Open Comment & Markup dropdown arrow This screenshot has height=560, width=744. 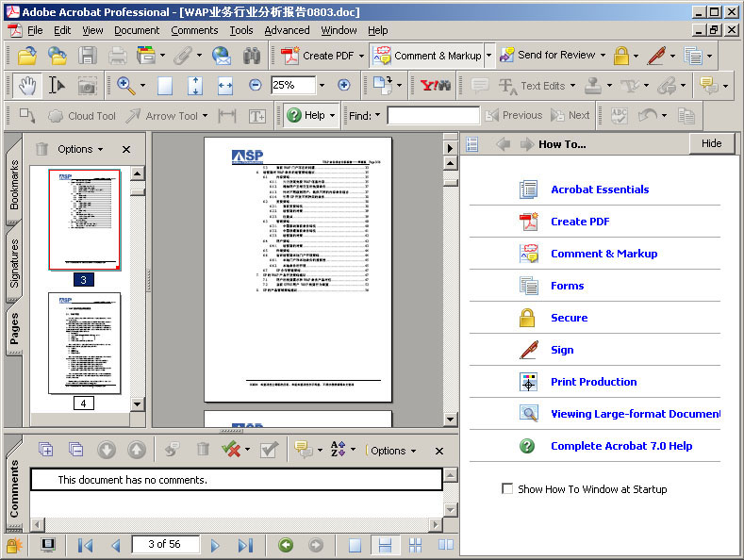coord(488,56)
